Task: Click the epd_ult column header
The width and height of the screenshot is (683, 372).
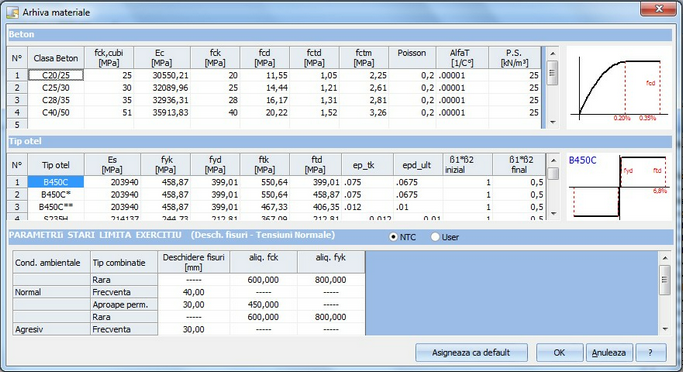Action: click(418, 165)
